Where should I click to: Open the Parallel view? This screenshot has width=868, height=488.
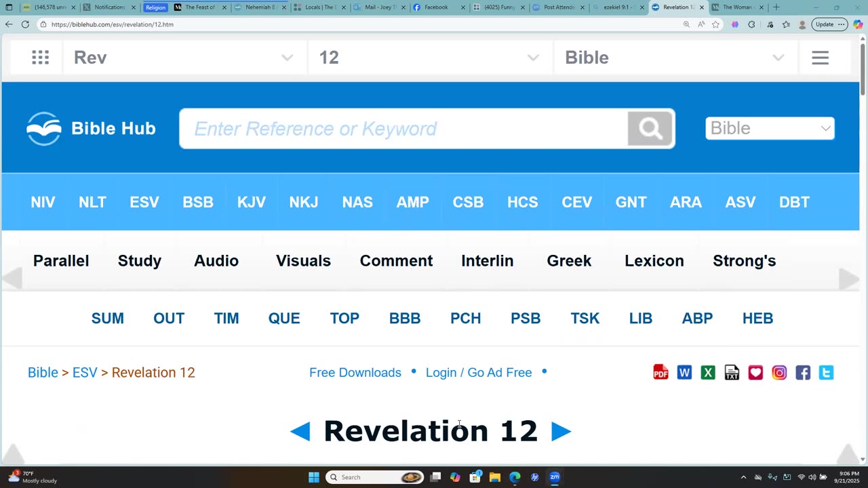(x=61, y=261)
